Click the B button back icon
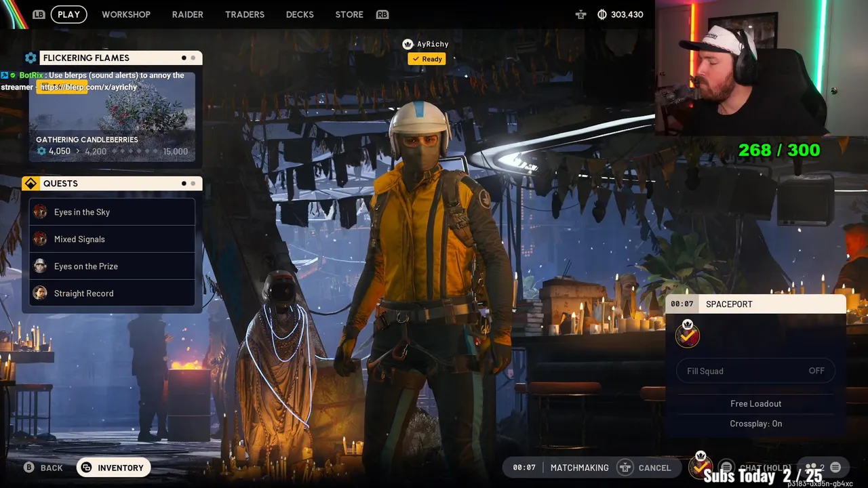 [x=29, y=468]
